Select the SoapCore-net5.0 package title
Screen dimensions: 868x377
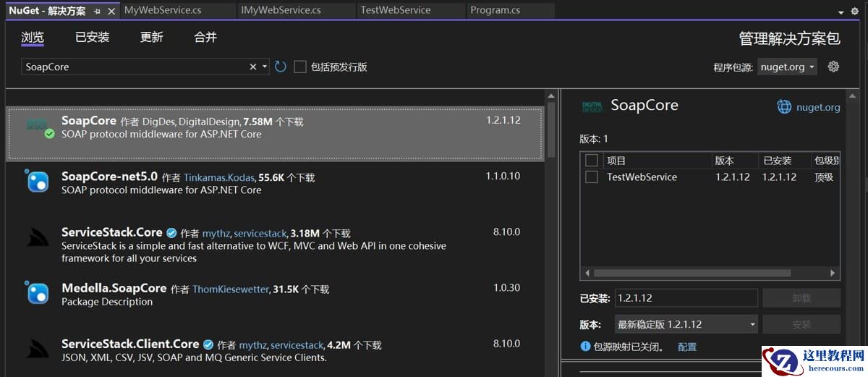[x=109, y=177]
